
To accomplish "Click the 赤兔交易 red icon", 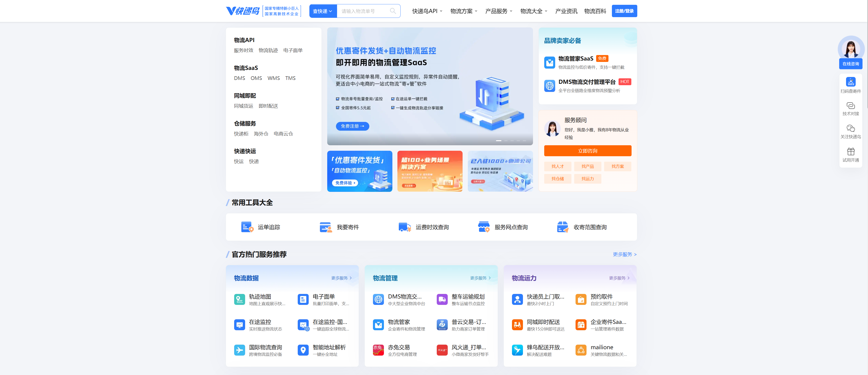I will (378, 350).
